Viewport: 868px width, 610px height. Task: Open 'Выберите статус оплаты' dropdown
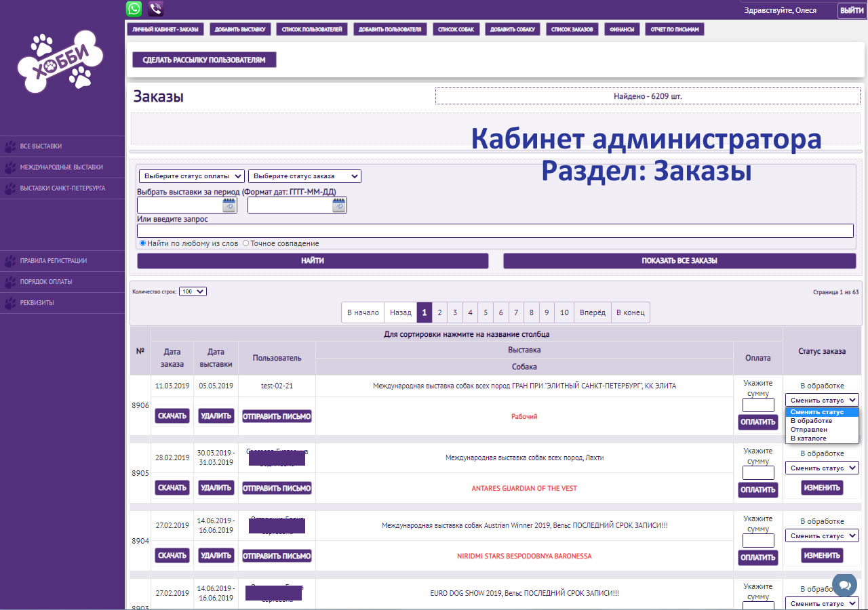(x=192, y=176)
